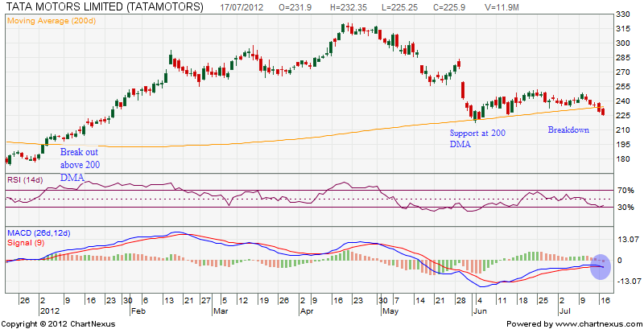Click the 285 price axis label

click(623, 58)
